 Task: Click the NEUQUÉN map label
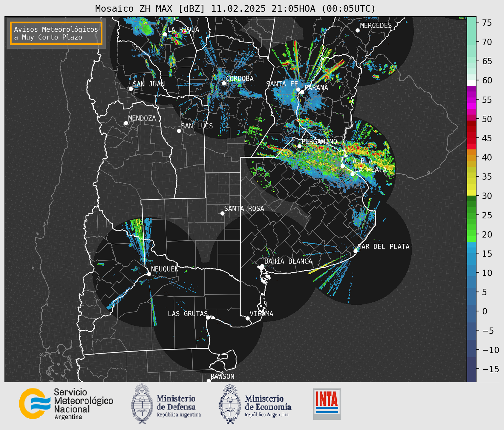click(165, 269)
